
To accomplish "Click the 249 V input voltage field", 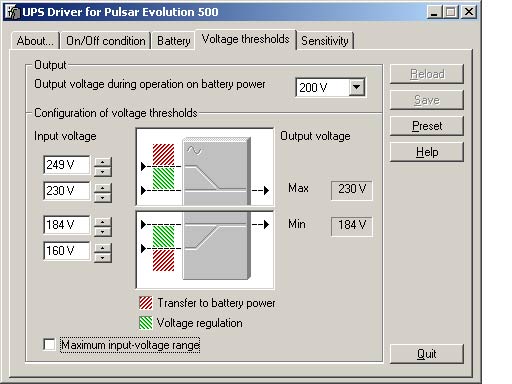I will pyautogui.click(x=67, y=165).
